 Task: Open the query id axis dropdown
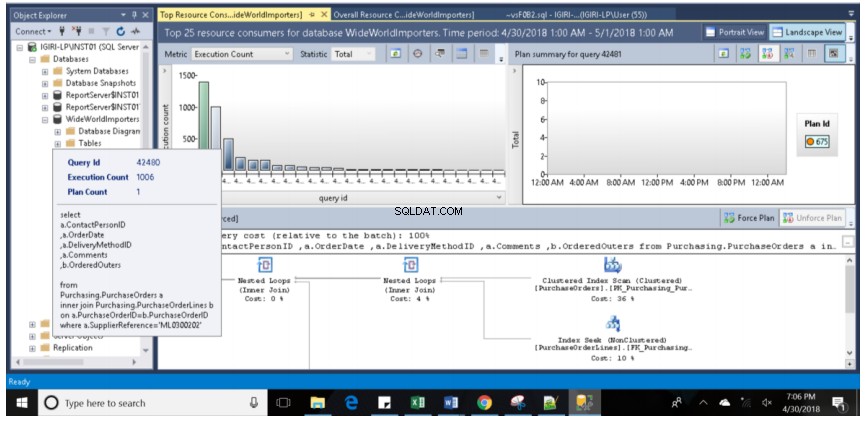click(x=499, y=197)
